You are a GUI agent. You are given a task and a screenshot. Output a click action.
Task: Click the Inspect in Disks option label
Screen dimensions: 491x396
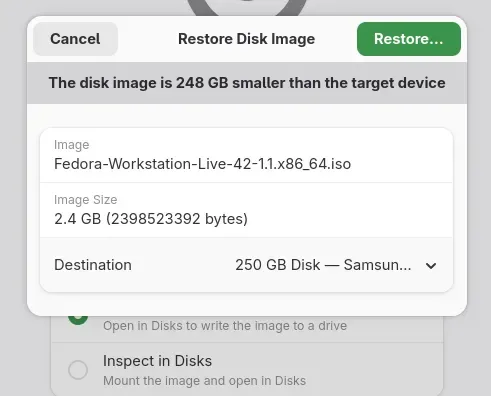coord(157,361)
